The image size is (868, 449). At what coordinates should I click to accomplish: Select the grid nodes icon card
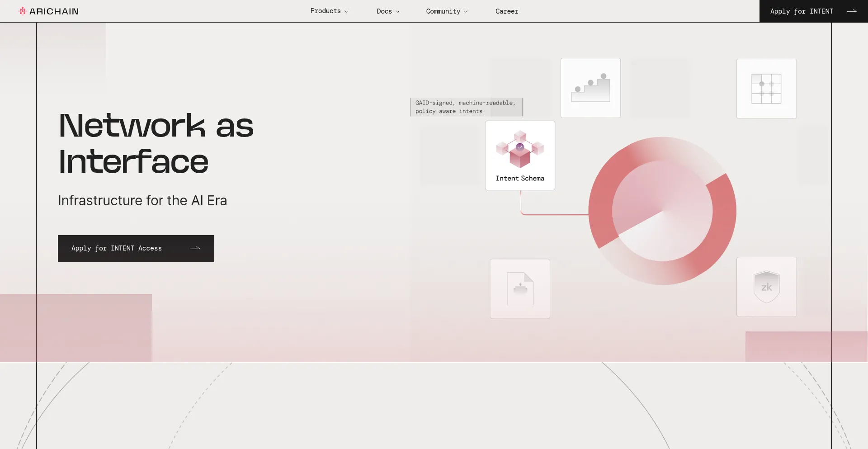click(766, 89)
